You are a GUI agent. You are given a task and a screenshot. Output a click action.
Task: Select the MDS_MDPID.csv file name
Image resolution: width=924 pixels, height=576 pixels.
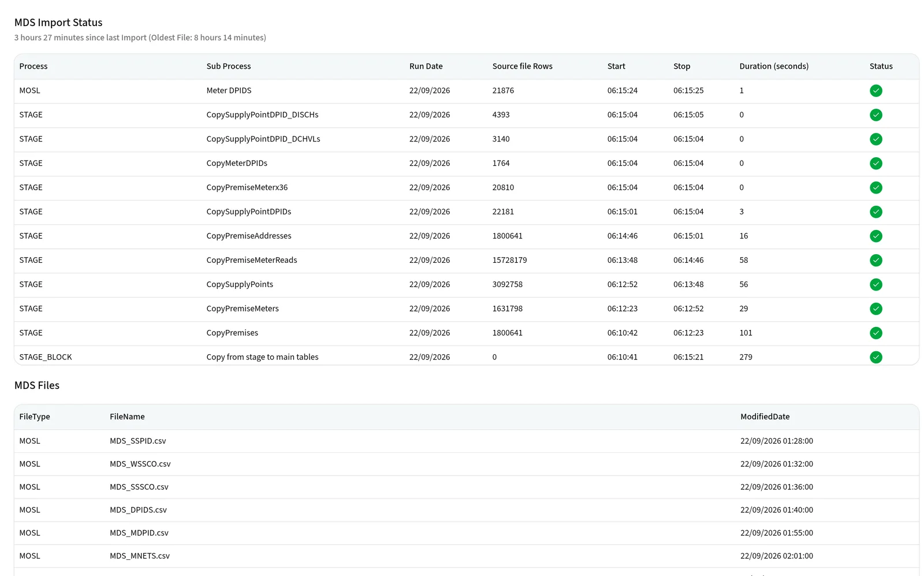[139, 533]
